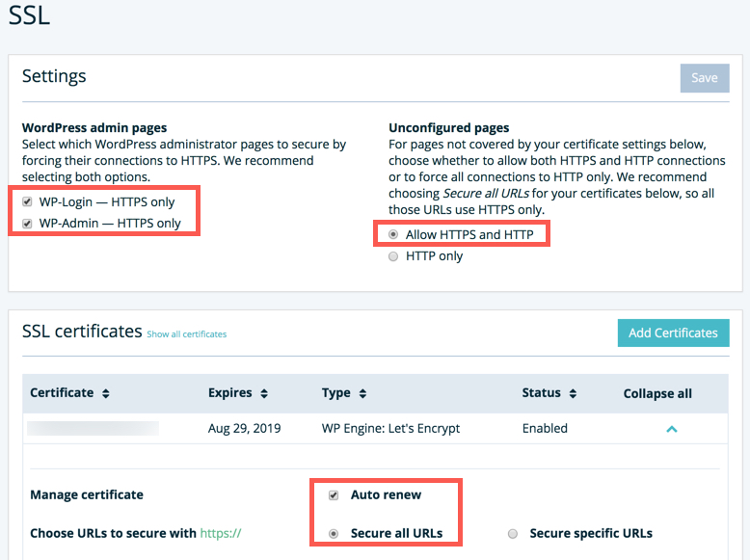This screenshot has height=560, width=750.
Task: Toggle the Auto renew checkbox
Action: pos(334,495)
